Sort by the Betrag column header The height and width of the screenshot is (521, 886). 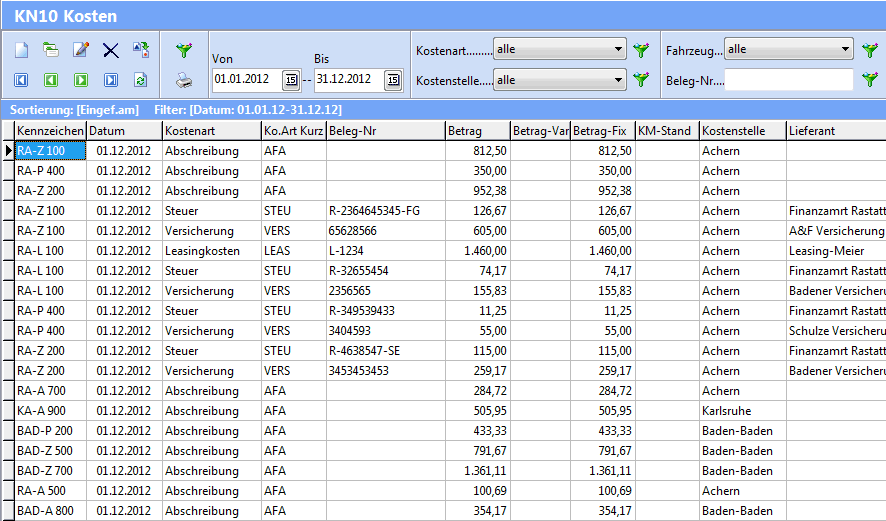(476, 131)
